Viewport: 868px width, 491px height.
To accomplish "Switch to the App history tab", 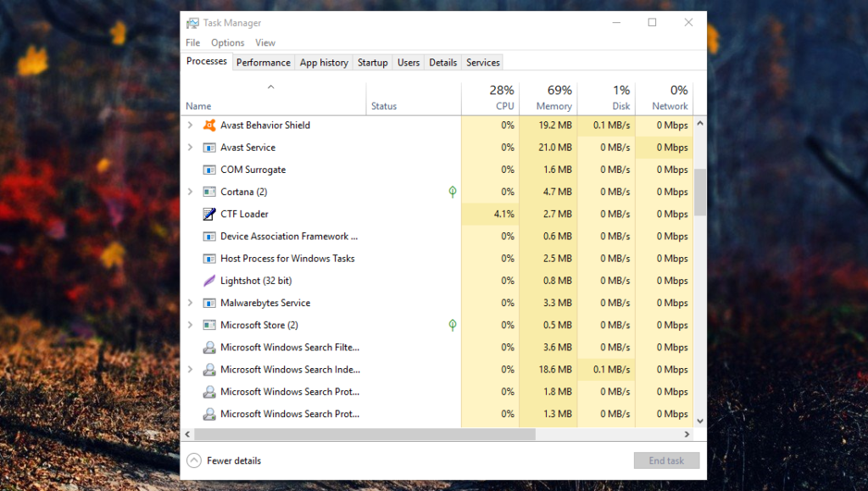I will (x=324, y=63).
